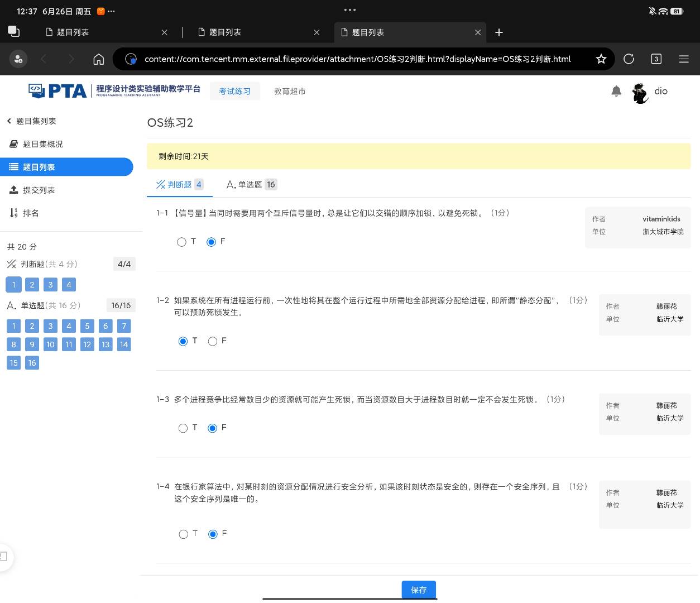Navigate forward in the browser
The height and width of the screenshot is (603, 700).
coord(71,59)
